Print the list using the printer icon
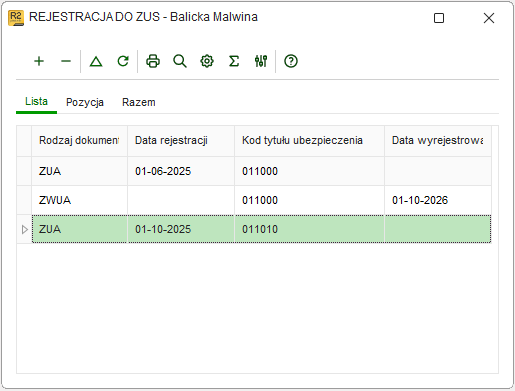The width and height of the screenshot is (515, 391). point(153,61)
